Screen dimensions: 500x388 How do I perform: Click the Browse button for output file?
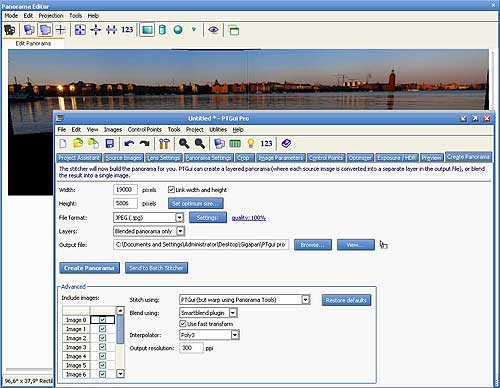pyautogui.click(x=313, y=245)
